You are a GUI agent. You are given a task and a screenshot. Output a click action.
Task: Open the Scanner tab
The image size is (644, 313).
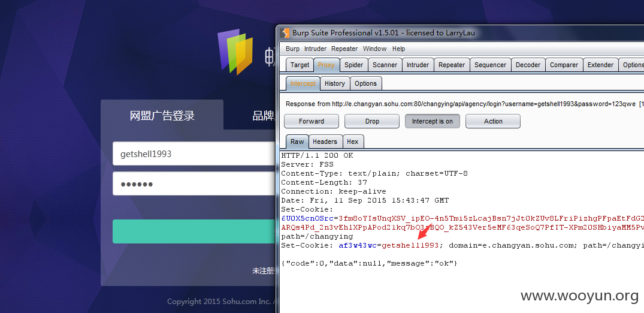click(385, 65)
